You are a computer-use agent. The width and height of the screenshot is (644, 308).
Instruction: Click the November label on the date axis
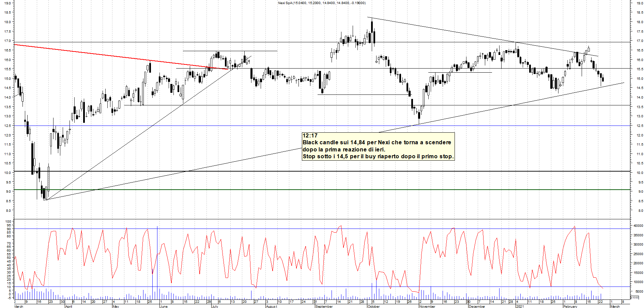427,306
